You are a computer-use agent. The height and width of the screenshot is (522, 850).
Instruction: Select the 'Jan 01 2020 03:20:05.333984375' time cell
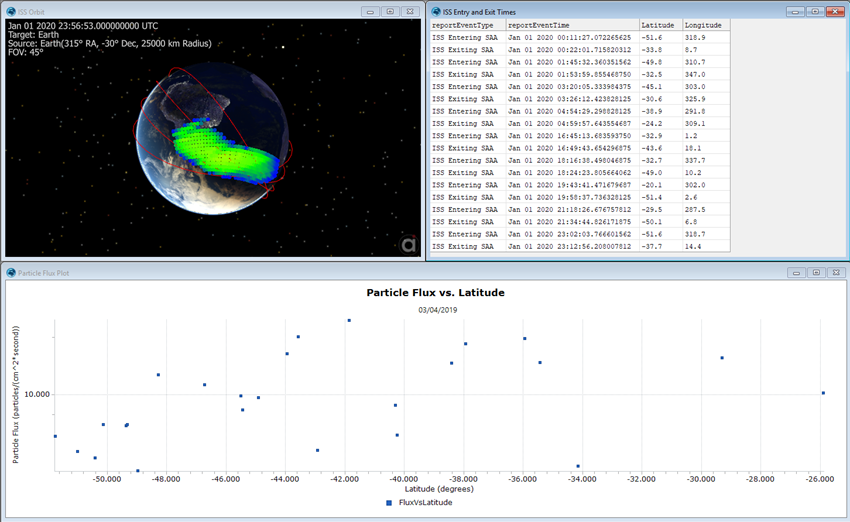coord(572,87)
